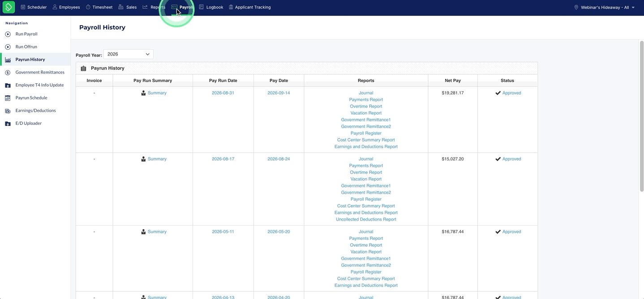Click the checkmark icon for the $19,281.17 run
This screenshot has width=644, height=299.
click(498, 93)
